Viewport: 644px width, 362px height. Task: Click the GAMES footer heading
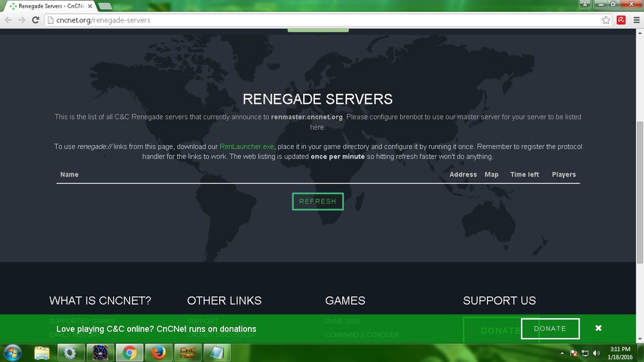[345, 301]
